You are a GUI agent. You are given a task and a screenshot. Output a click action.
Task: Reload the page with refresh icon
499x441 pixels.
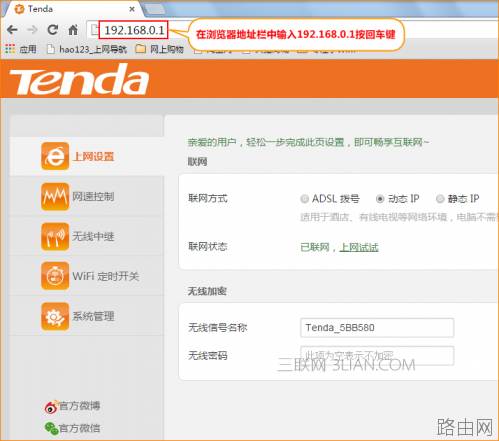[x=52, y=30]
